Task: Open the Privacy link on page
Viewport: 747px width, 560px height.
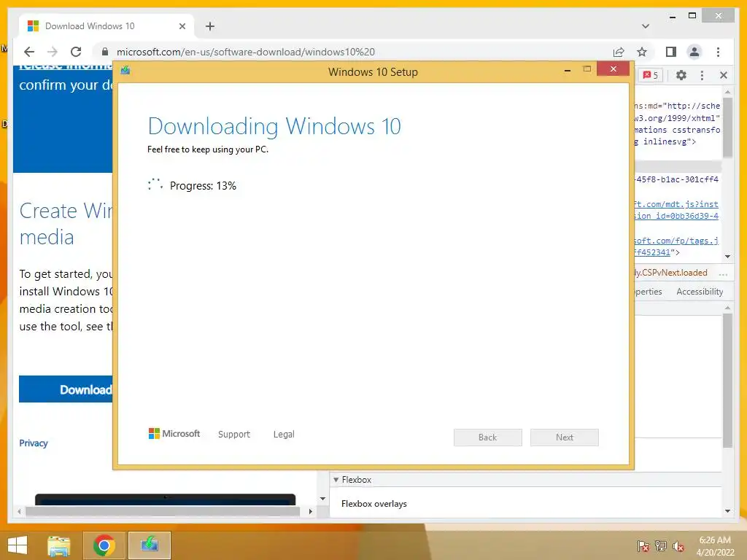Action: [x=34, y=443]
